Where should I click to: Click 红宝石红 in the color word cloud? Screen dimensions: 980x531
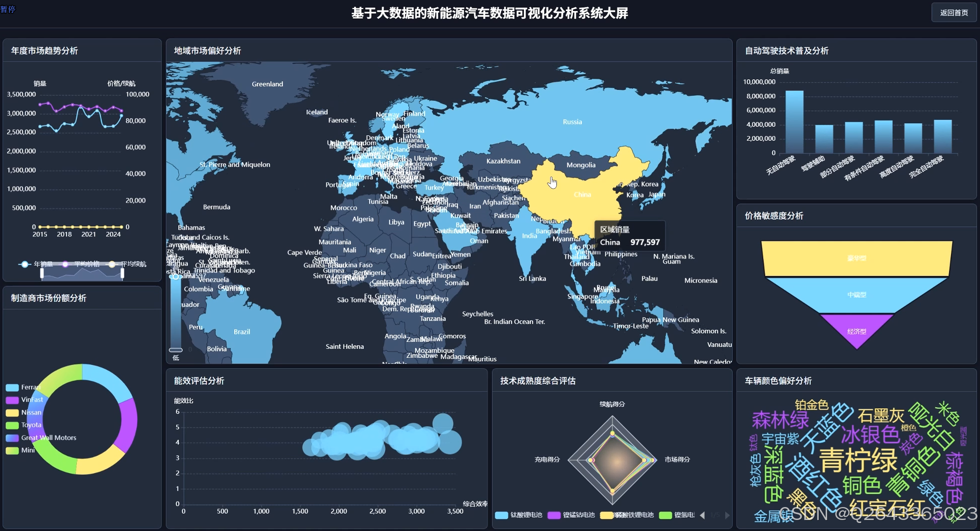(x=888, y=508)
